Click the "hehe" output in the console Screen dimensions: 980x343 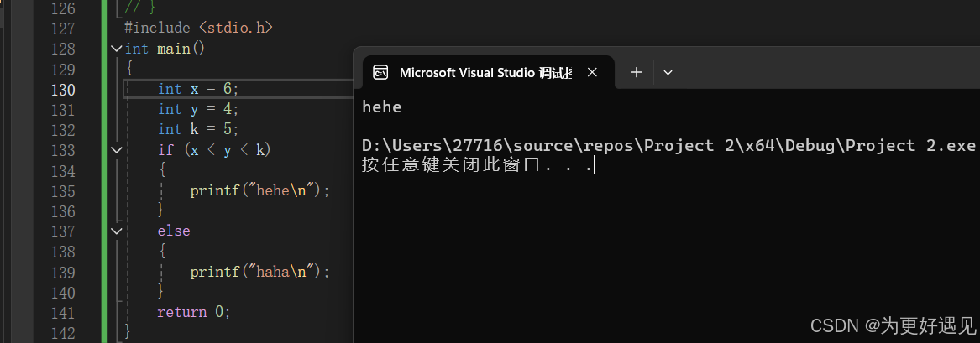tap(381, 107)
